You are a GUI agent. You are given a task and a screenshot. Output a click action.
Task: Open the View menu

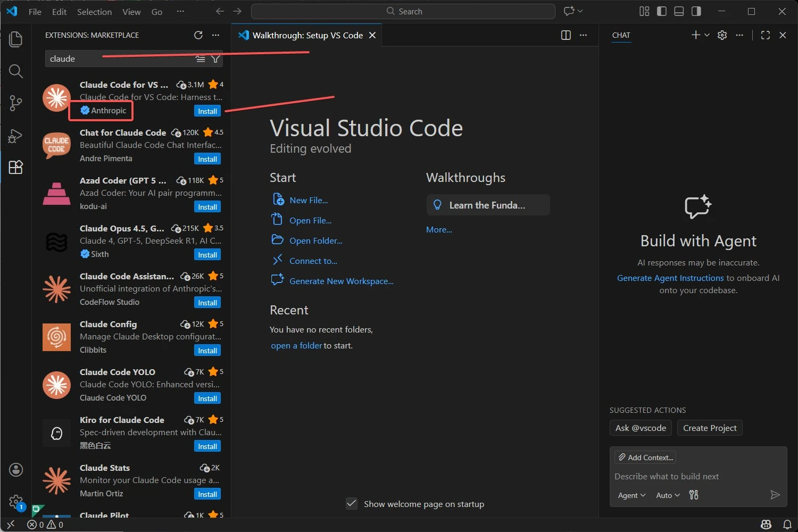[131, 12]
